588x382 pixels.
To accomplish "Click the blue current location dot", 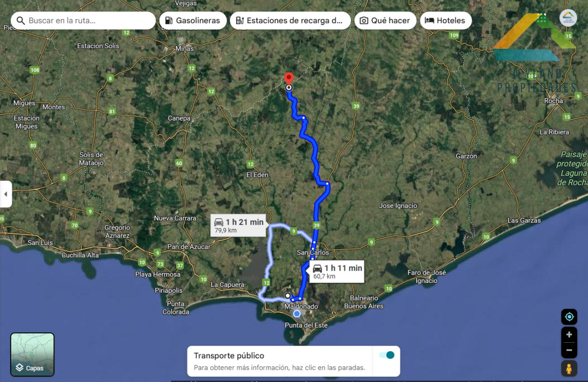I will point(296,313).
